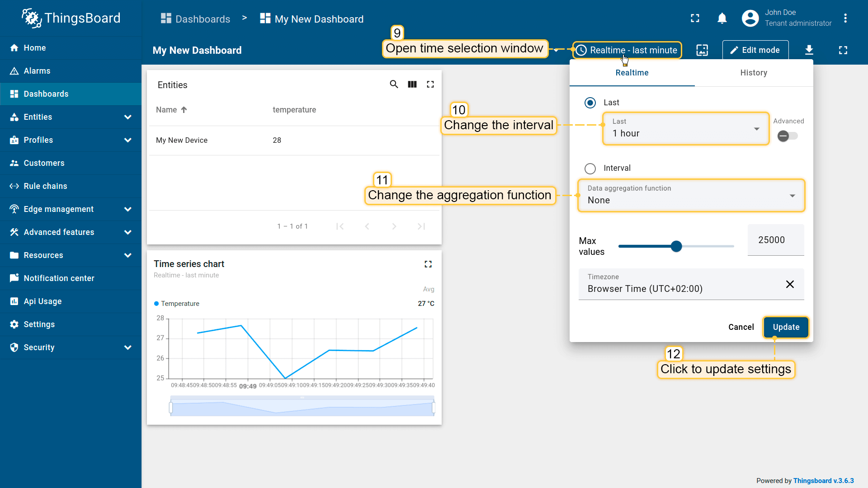Image resolution: width=868 pixels, height=488 pixels.
Task: Expand Entities widget to fullscreen
Action: 430,84
